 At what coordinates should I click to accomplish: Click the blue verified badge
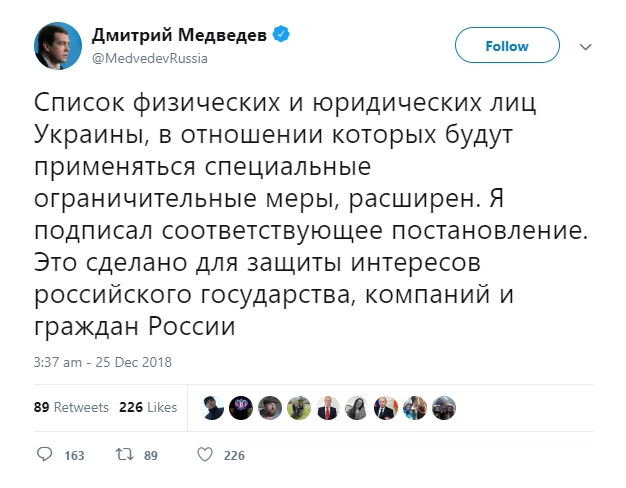pyautogui.click(x=282, y=34)
